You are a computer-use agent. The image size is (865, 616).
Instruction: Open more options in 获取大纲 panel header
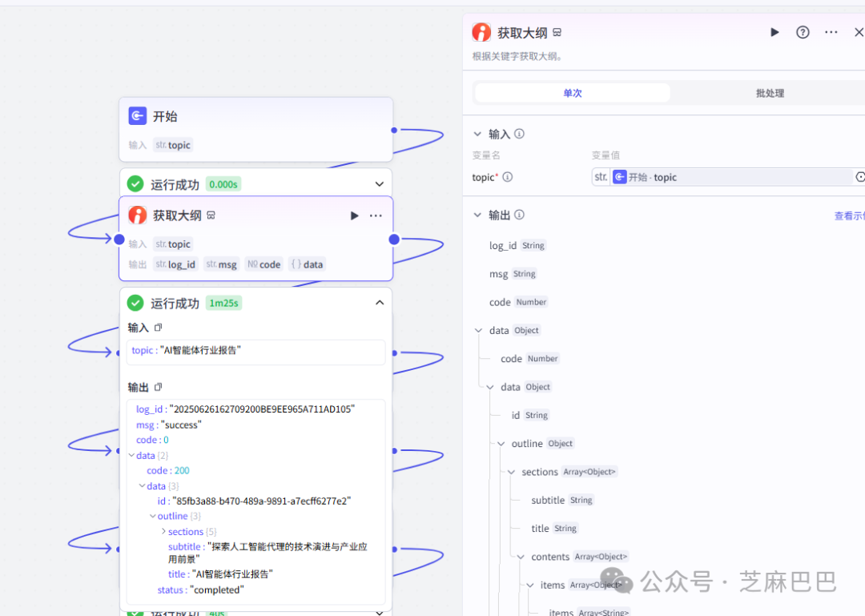click(x=831, y=33)
